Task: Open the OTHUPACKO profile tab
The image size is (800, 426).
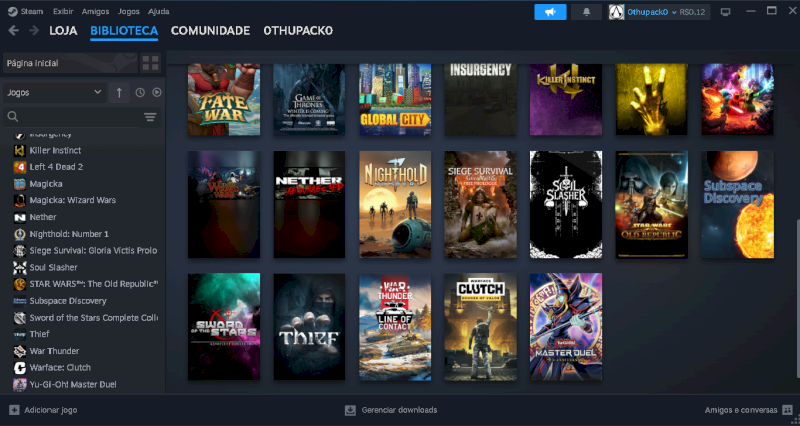Action: click(x=298, y=31)
